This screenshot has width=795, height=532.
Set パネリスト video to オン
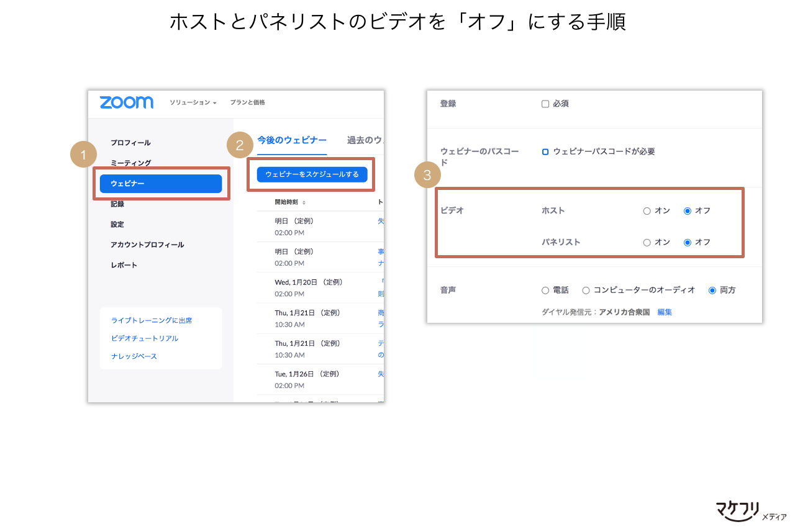point(647,243)
